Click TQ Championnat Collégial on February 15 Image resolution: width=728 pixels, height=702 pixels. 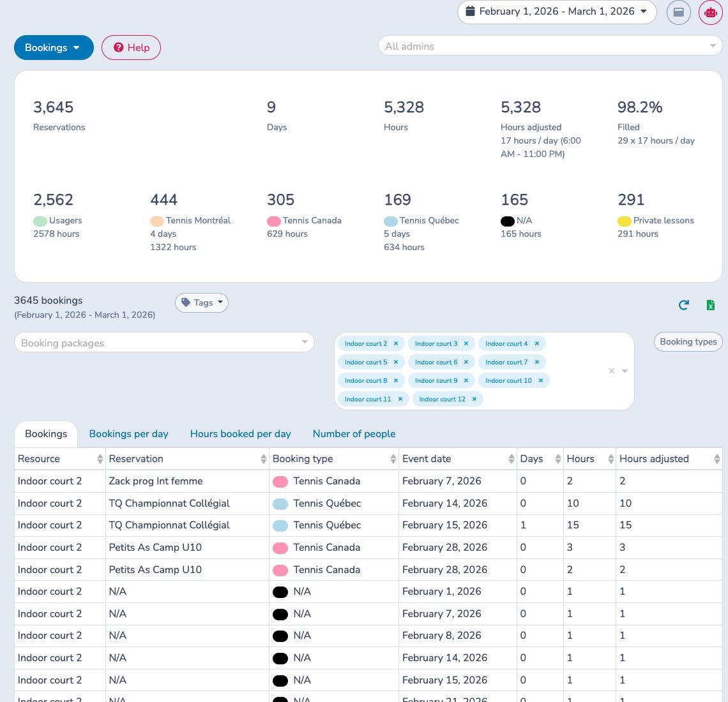pyautogui.click(x=169, y=525)
